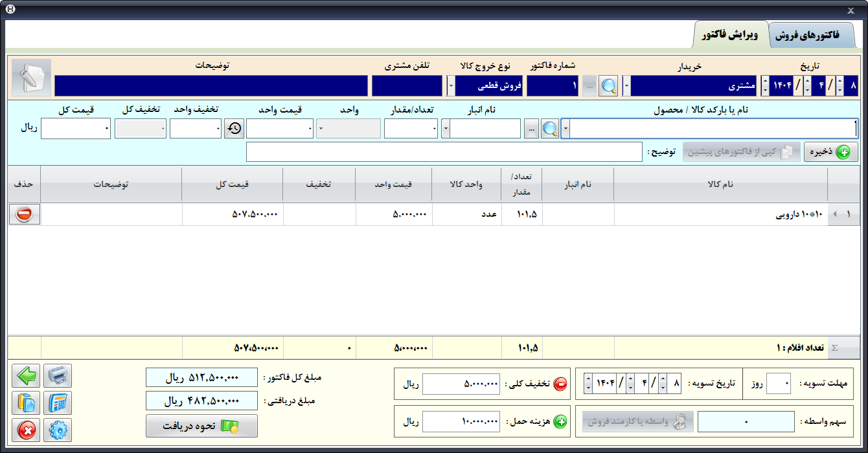Click the settlement date day spinner

(663, 384)
